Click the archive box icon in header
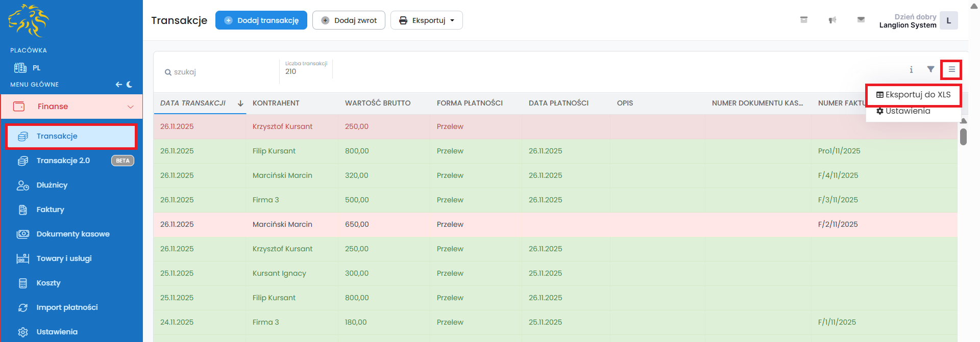This screenshot has width=980, height=342. (x=803, y=20)
